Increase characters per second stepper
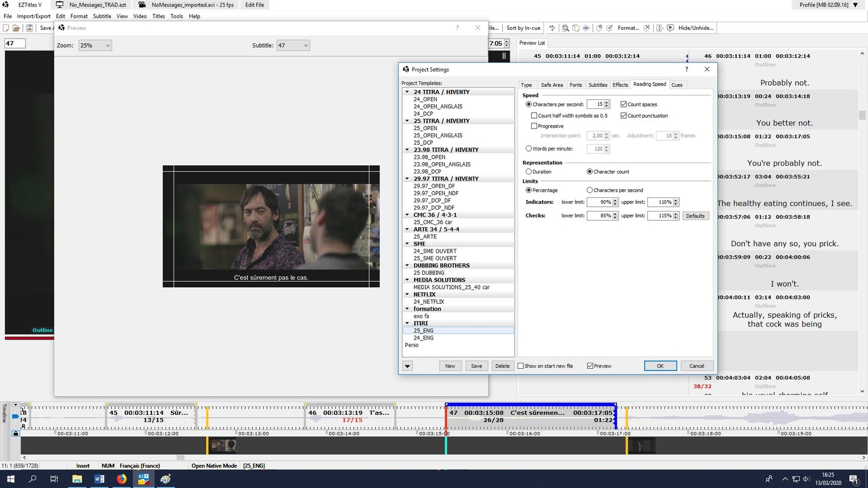This screenshot has height=488, width=868. [x=607, y=102]
